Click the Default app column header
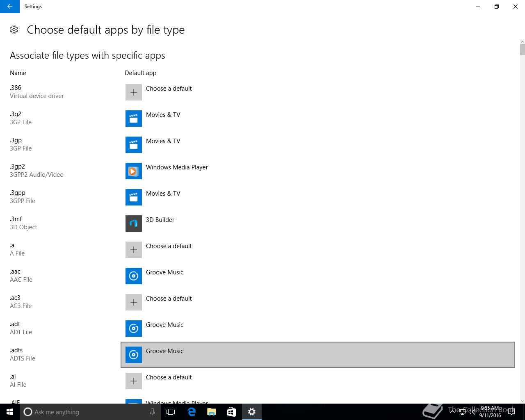Screen dimensions: 525x420 [x=140, y=73]
